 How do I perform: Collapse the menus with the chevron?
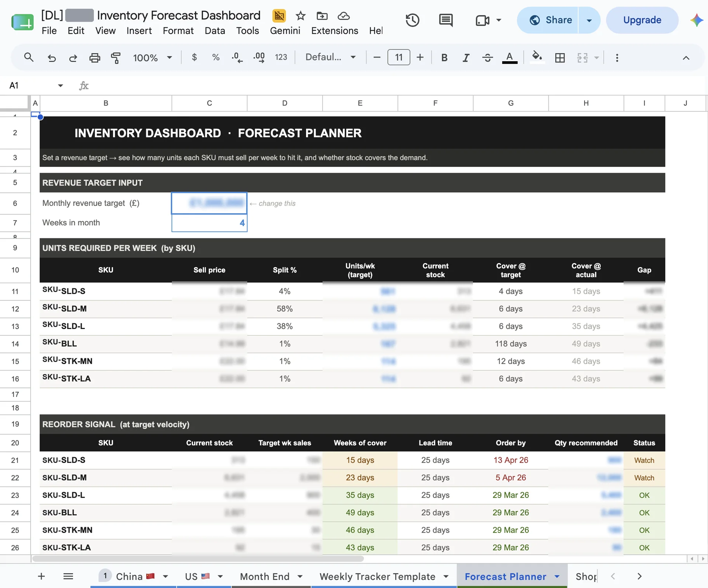(x=686, y=58)
